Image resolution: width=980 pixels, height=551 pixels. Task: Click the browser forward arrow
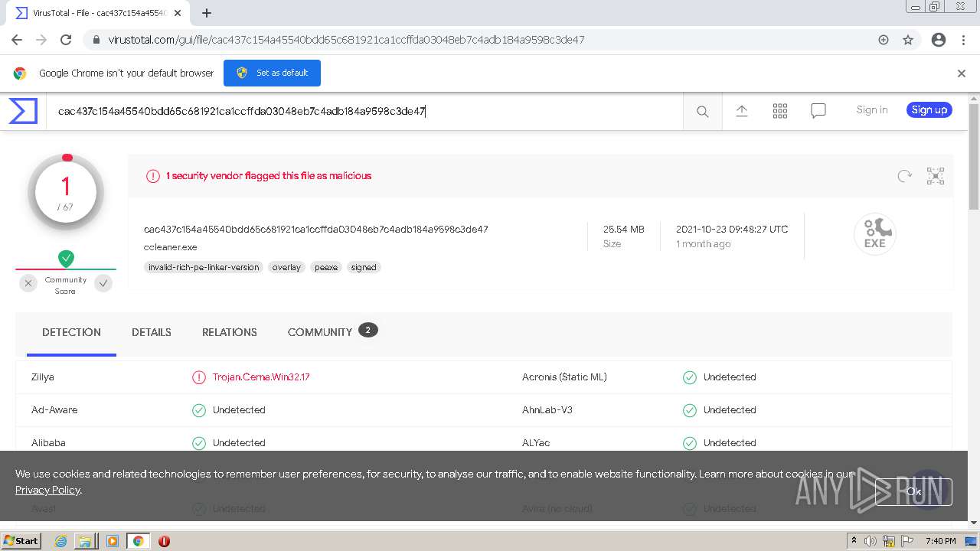click(x=41, y=40)
